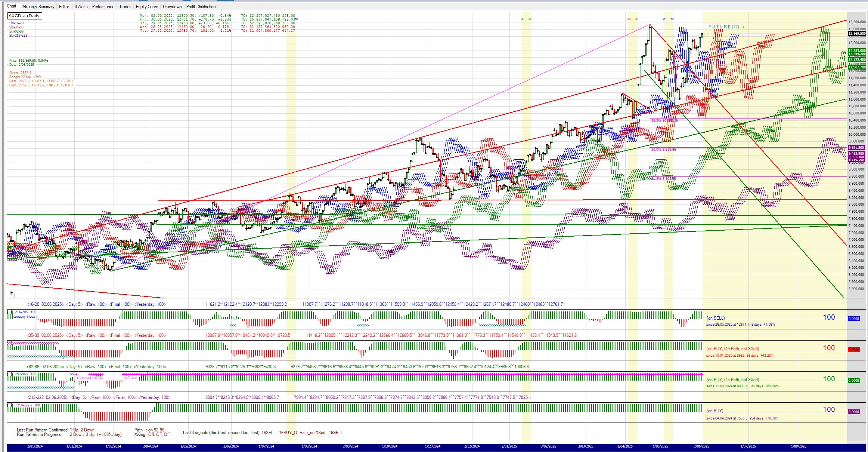Click the blue 0.0000 value box of 16-20 pane
868x452 pixels.
point(854,319)
